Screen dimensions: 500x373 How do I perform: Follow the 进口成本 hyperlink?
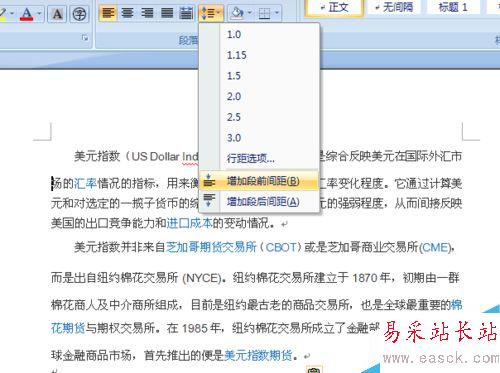coord(189,223)
